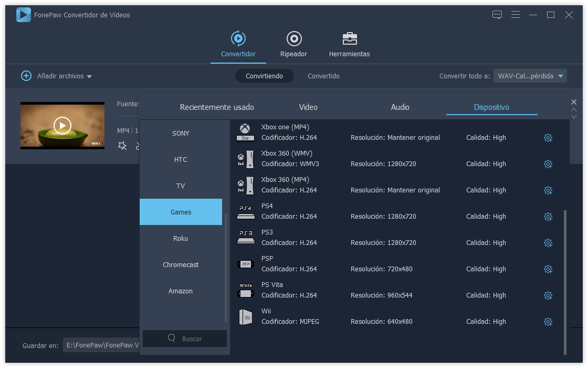The image size is (588, 368).
Task: Close the format selection panel
Action: [x=573, y=102]
